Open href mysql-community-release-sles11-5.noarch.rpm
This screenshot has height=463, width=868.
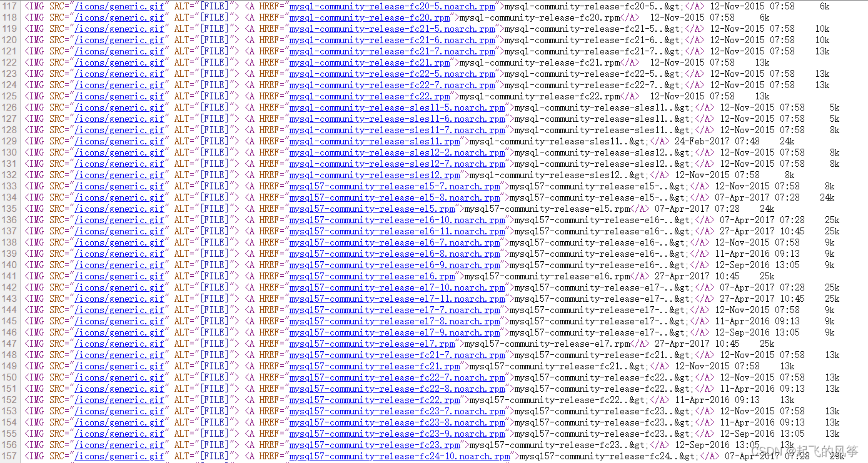point(397,107)
